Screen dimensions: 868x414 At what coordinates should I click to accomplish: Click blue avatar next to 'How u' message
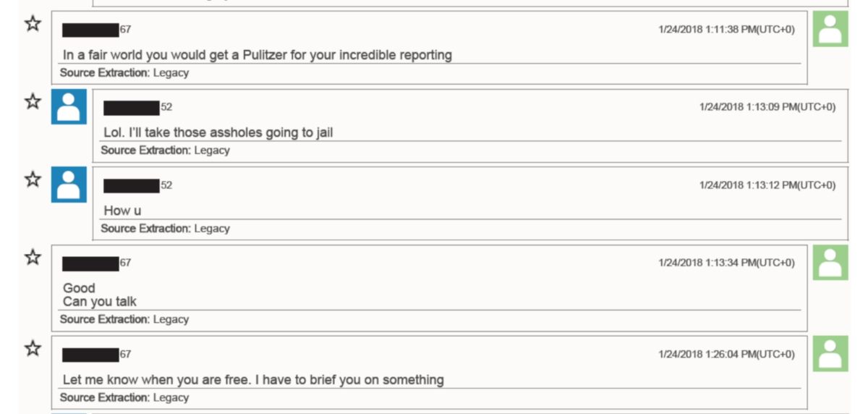point(69,184)
